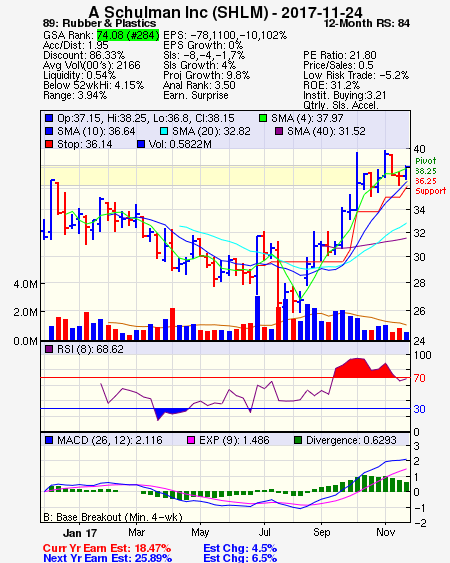Screen dimensions: 450x563
Task: Click the Anal Rank: 3.50 text
Action: tap(199, 85)
